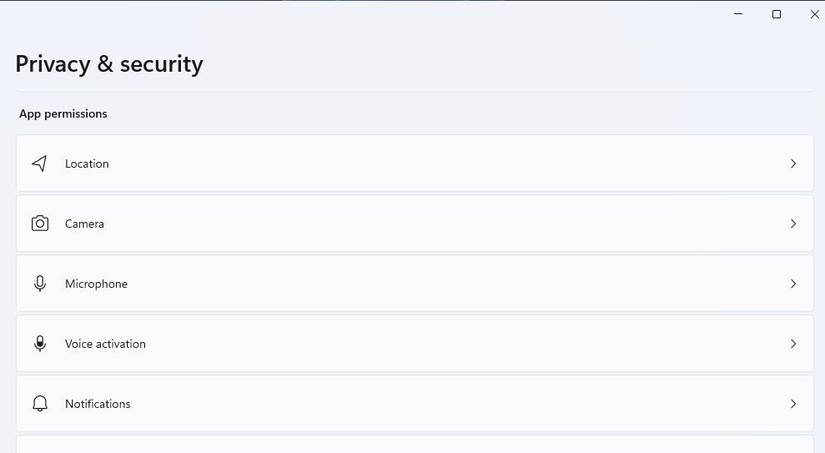Close the Settings window
825x453 pixels.
pyautogui.click(x=814, y=14)
